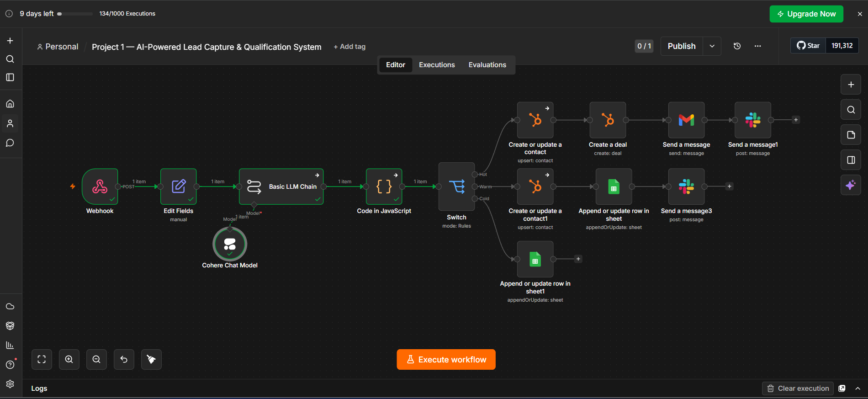The width and height of the screenshot is (868, 399).
Task: Click plus connector after sheet1 node
Action: (578, 259)
